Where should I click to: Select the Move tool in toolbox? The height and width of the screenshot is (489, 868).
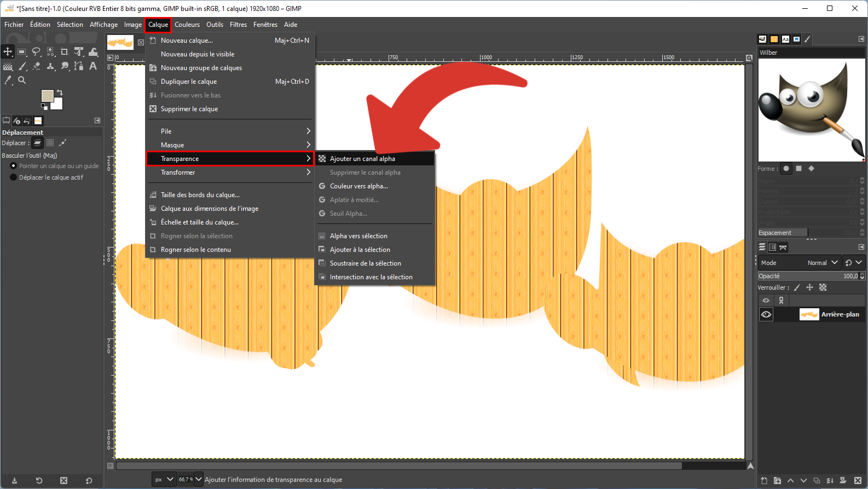point(8,51)
